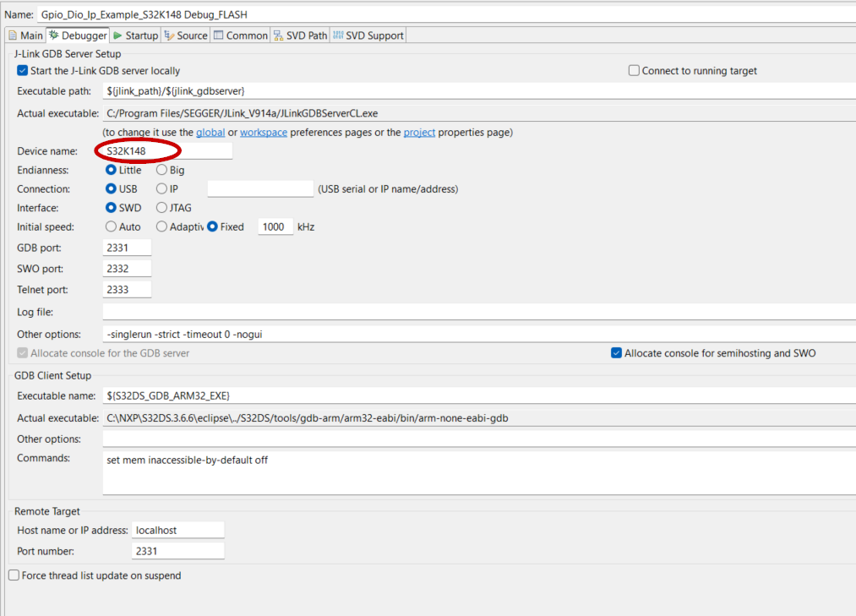Click the J-Link Executable path field
Screen dimensions: 856x616
click(x=479, y=90)
